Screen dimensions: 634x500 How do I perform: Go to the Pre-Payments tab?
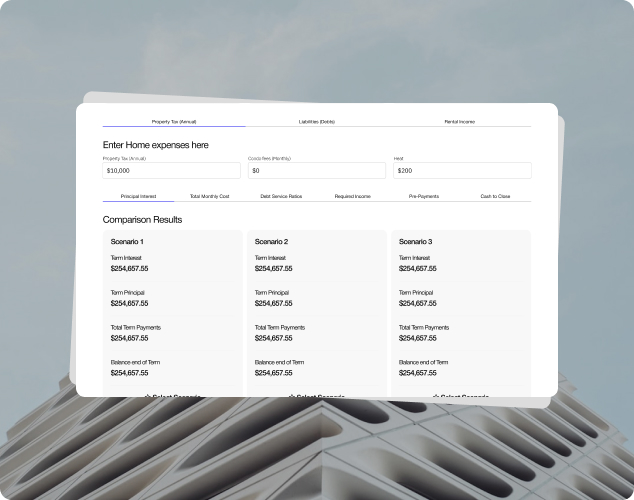pos(424,196)
